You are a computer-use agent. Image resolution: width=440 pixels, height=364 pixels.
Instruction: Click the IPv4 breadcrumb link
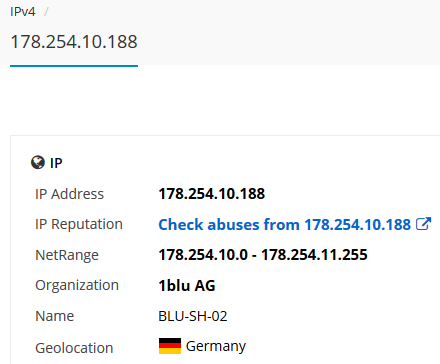(x=23, y=12)
